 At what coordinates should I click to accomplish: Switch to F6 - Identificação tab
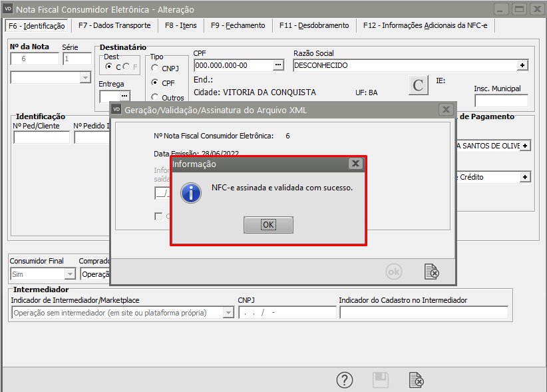click(x=37, y=26)
